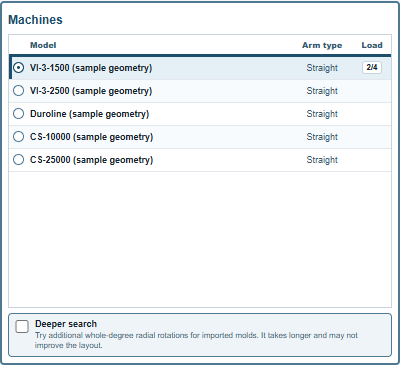The width and height of the screenshot is (400, 365).
Task: Select the VI-3-1500 radio button
Action: point(18,68)
